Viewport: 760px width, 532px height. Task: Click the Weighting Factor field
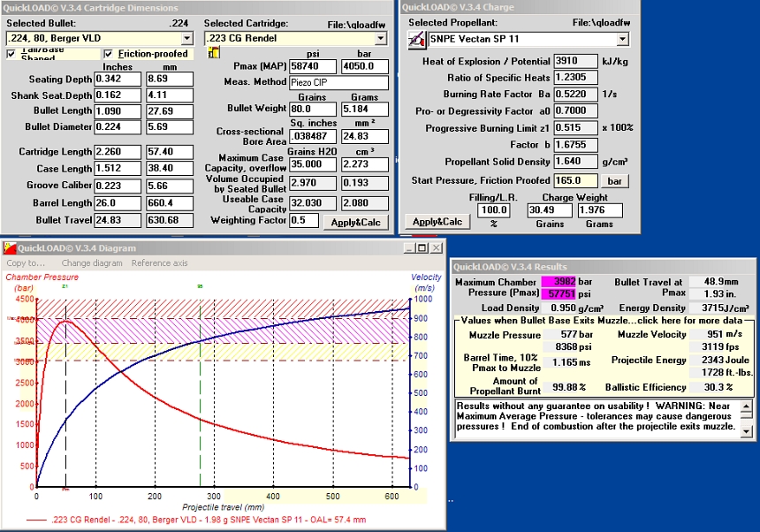[x=304, y=220]
